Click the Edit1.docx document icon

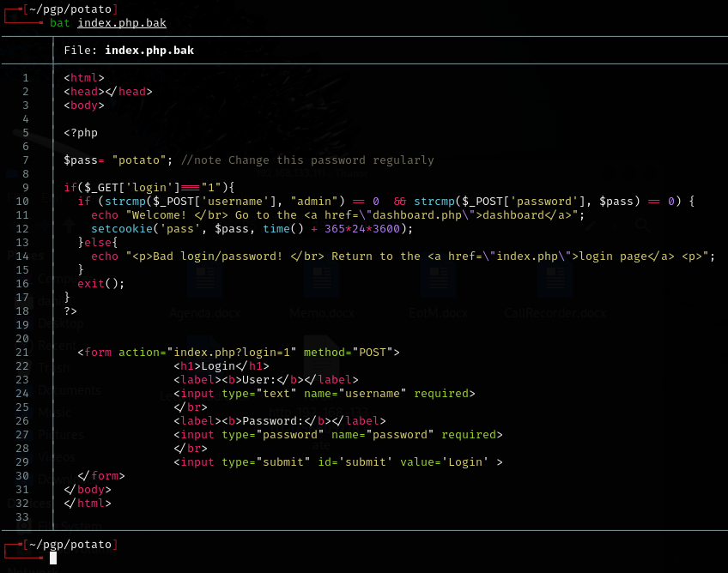[x=440, y=280]
